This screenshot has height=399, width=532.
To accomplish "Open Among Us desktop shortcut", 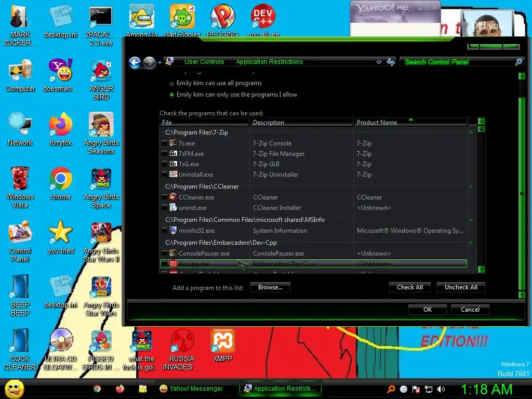I will tap(141, 20).
